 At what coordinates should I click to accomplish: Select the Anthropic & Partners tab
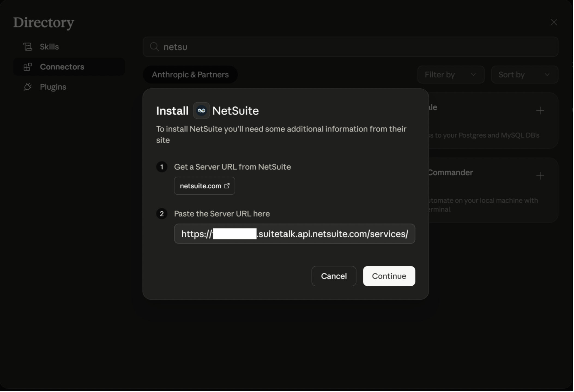191,75
